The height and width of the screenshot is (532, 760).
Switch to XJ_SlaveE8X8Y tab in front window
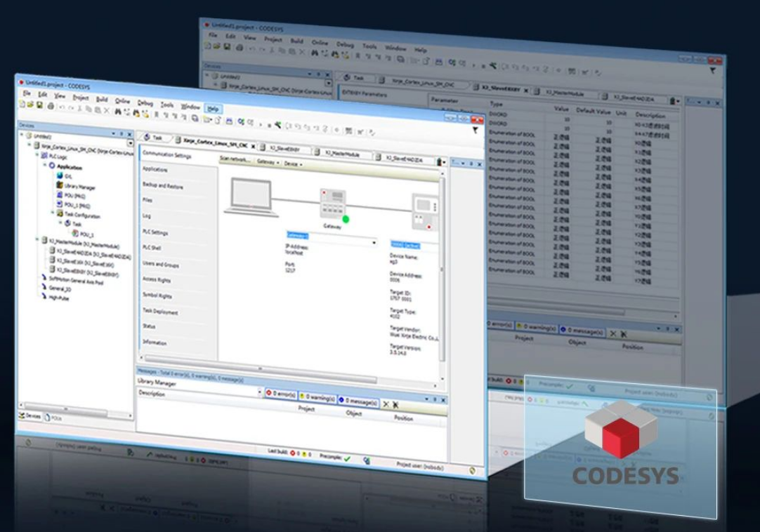coord(284,149)
